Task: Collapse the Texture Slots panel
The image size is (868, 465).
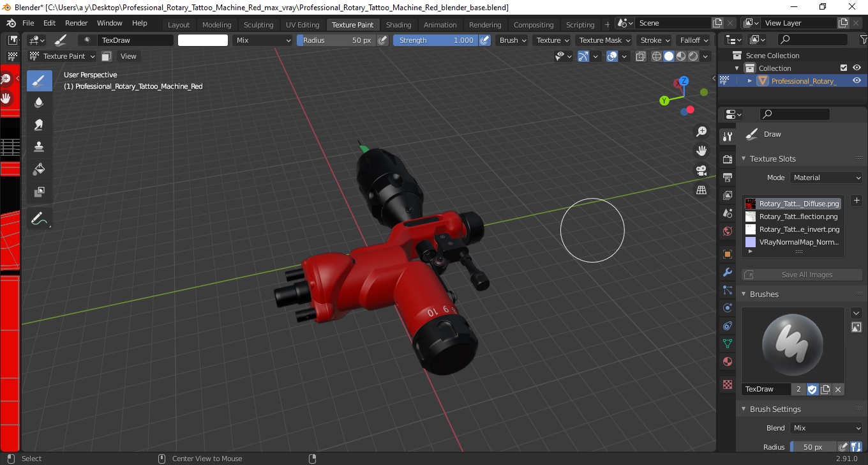Action: click(744, 158)
